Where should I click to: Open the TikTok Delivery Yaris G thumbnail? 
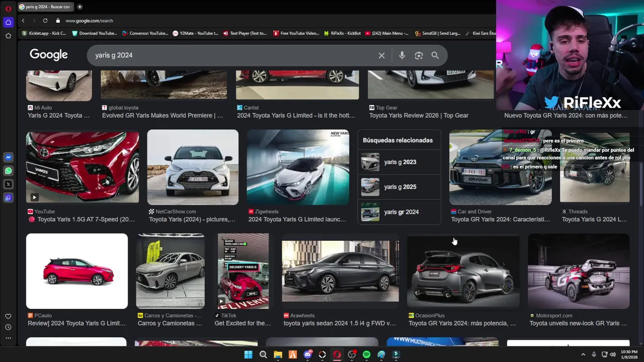tap(243, 271)
